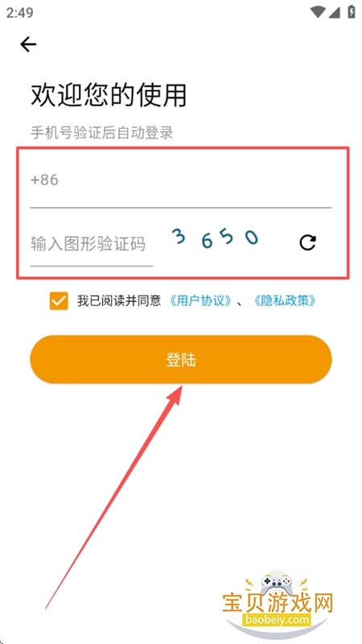Tap the 欢迎您的使用 heading
This screenshot has height=644, width=362.
pos(109,95)
